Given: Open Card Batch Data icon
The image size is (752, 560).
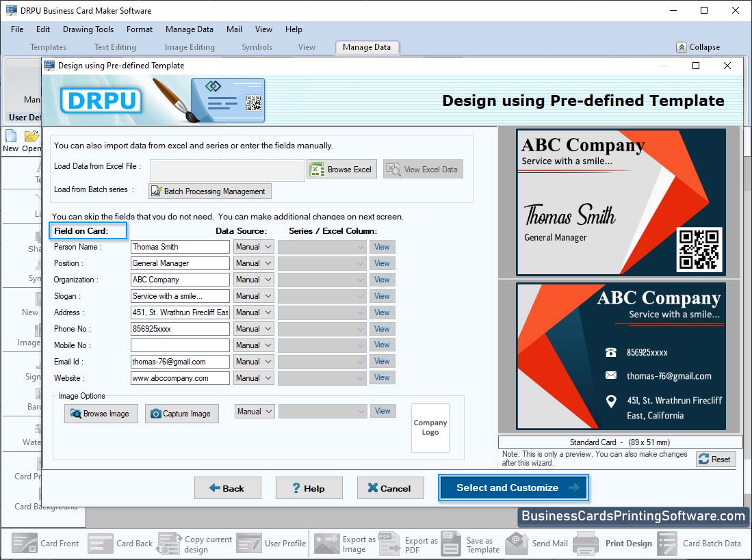Looking at the screenshot, I should click(667, 543).
